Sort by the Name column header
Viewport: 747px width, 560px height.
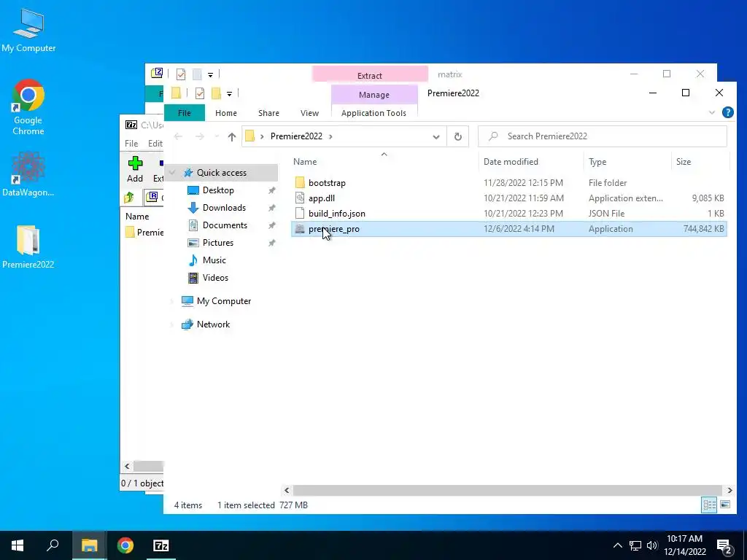pyautogui.click(x=305, y=162)
